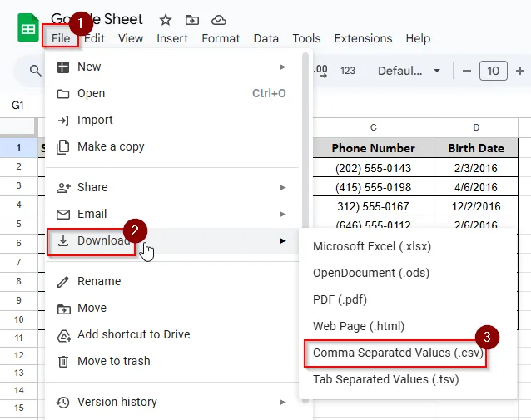Decrease font size with minus button
The width and height of the screenshot is (531, 420).
coord(467,71)
